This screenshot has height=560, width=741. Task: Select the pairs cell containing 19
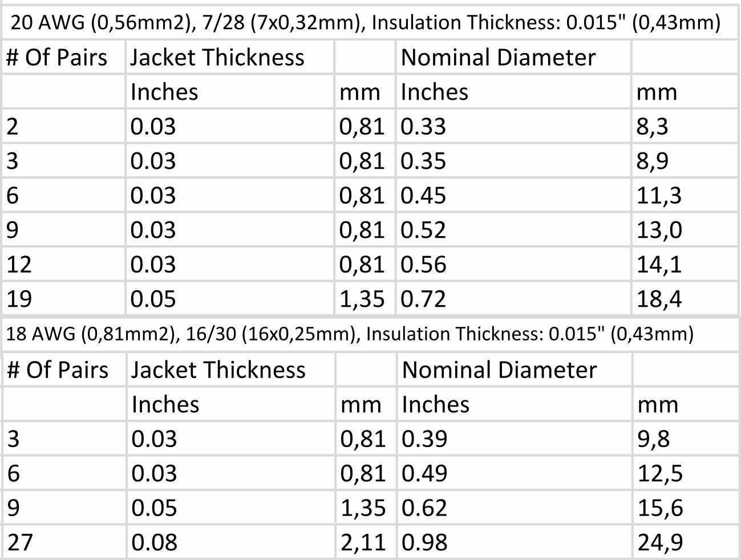63,298
